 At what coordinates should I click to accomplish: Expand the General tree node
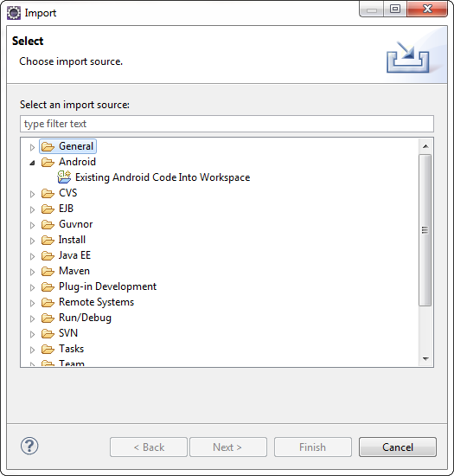32,147
